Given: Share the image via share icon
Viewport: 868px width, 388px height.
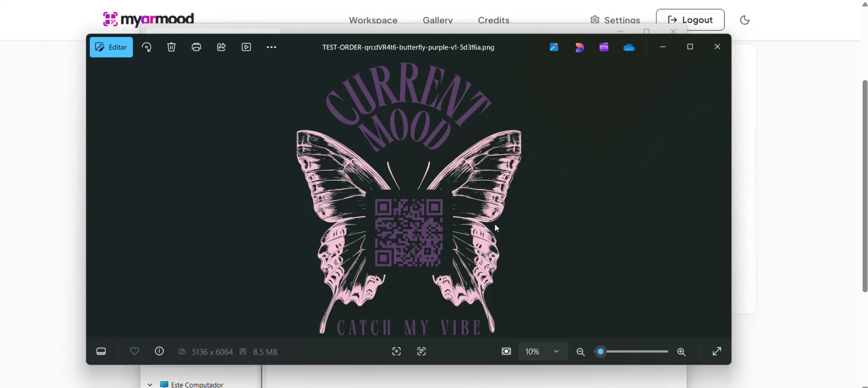Looking at the screenshot, I should tap(221, 47).
